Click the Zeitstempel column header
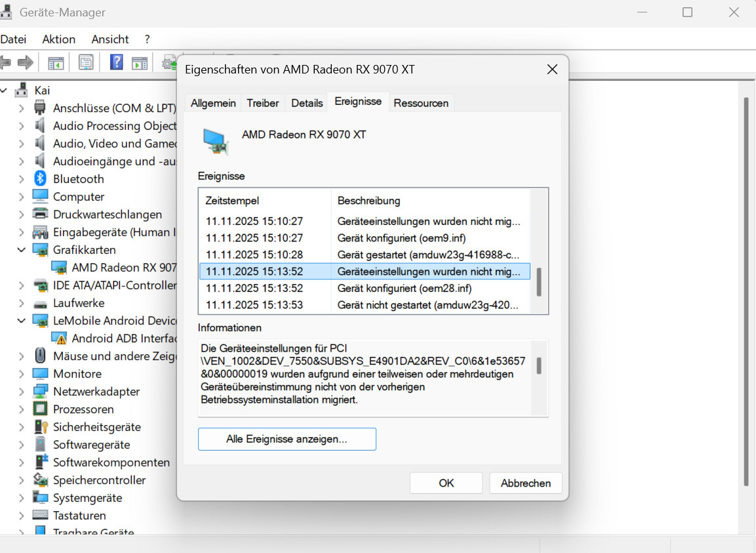Image resolution: width=756 pixels, height=553 pixels. click(x=265, y=200)
